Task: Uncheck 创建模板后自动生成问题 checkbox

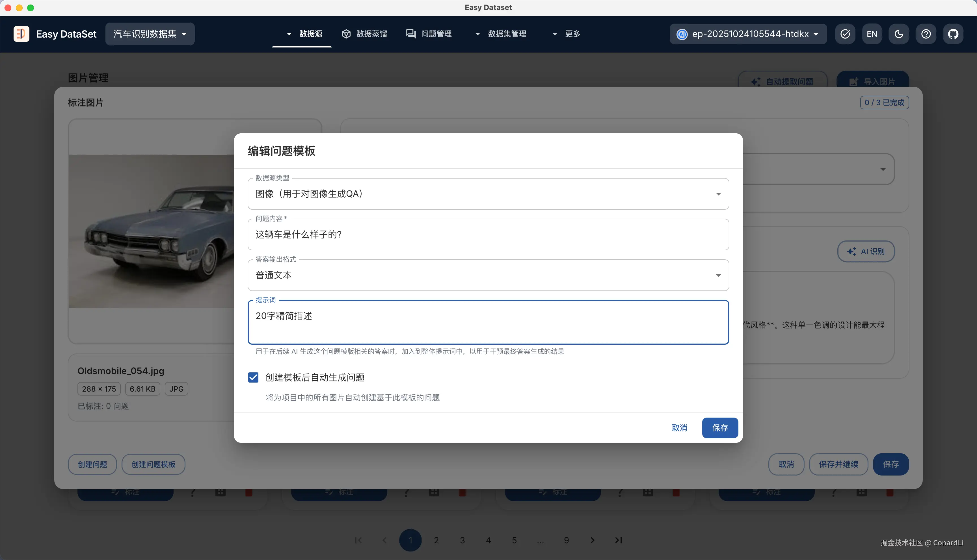Action: click(x=253, y=377)
